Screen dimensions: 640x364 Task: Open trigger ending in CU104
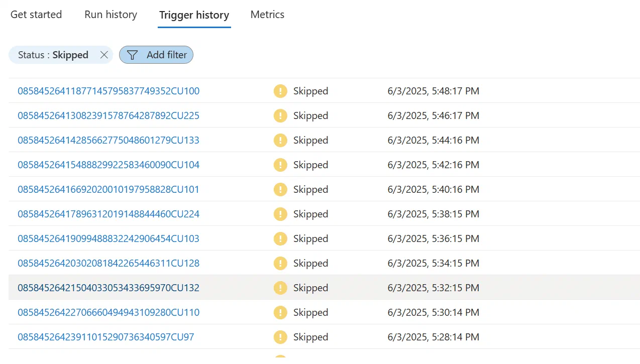click(109, 165)
